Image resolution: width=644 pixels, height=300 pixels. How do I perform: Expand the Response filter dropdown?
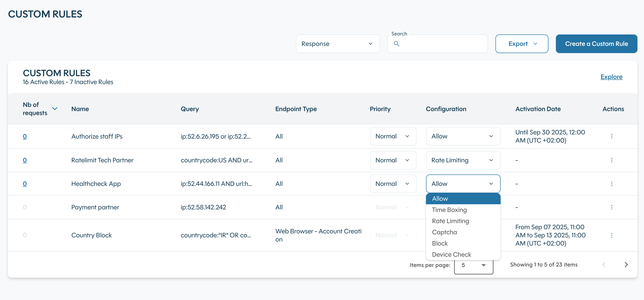(x=337, y=44)
